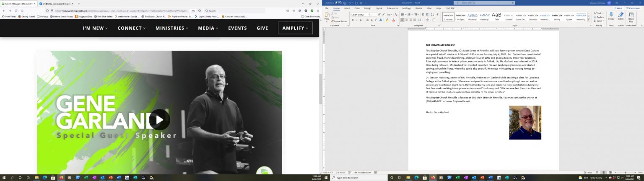The height and width of the screenshot is (181, 644).
Task: Play the Gene Garland video
Action: click(x=159, y=120)
